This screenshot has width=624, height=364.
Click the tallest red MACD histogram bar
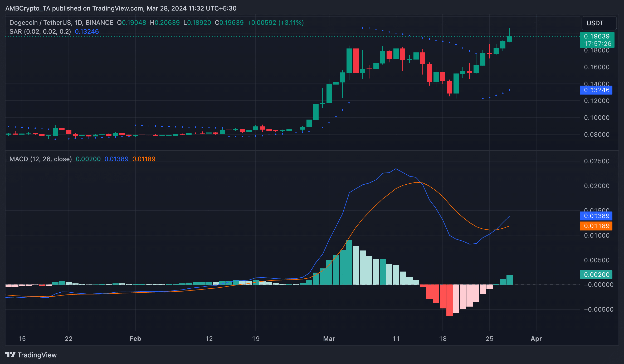pos(450,300)
